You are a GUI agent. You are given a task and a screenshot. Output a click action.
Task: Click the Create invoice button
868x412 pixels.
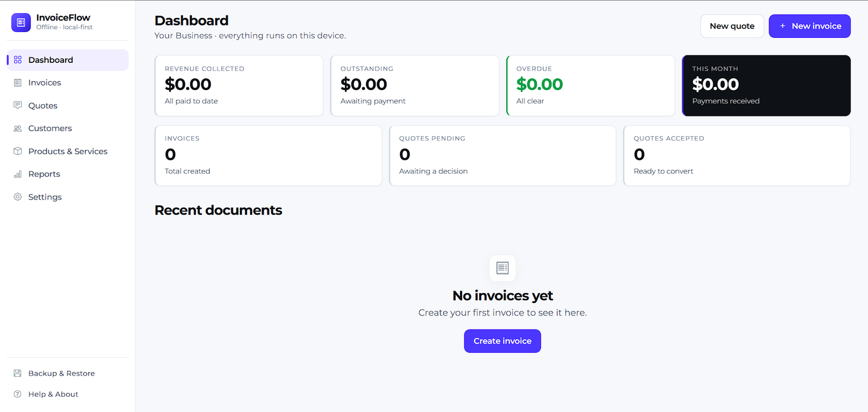click(x=502, y=341)
